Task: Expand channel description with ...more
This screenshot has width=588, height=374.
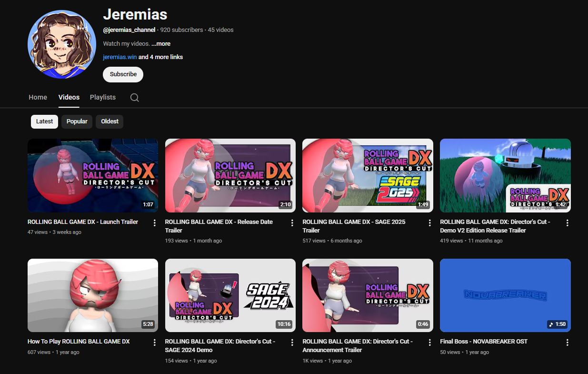Action: 161,43
